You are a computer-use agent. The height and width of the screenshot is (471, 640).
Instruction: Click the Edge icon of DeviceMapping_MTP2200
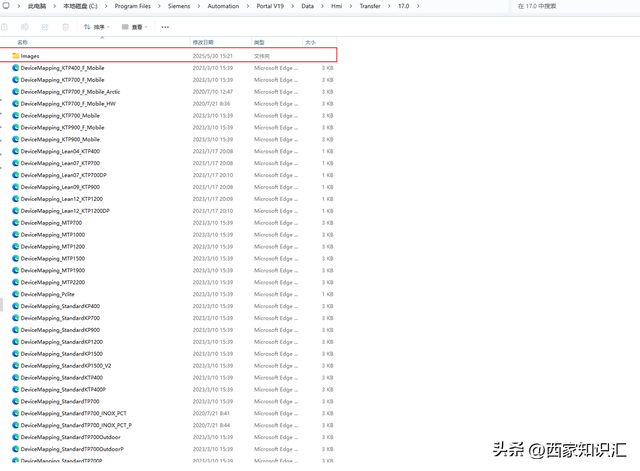(16, 282)
